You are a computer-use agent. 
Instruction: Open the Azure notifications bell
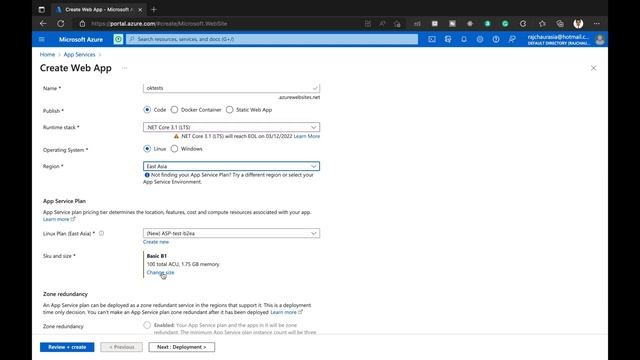point(464,39)
